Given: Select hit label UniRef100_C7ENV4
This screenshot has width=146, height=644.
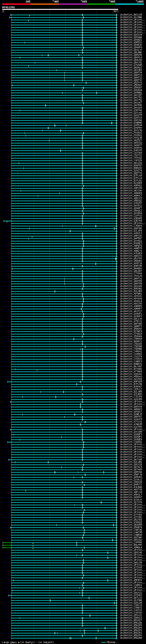Looking at the screenshot, I should [x=131, y=226].
